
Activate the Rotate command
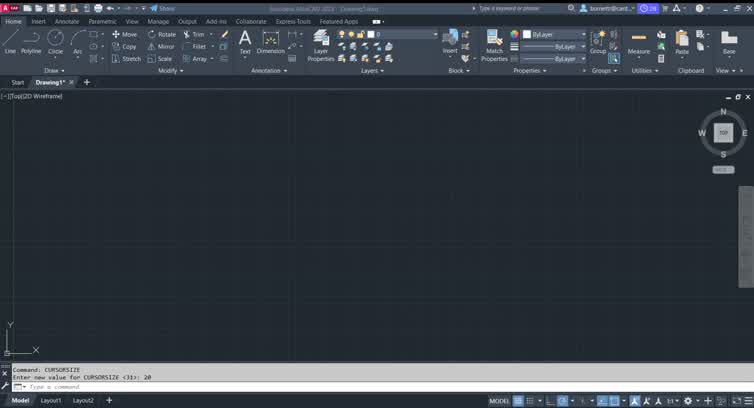click(162, 34)
